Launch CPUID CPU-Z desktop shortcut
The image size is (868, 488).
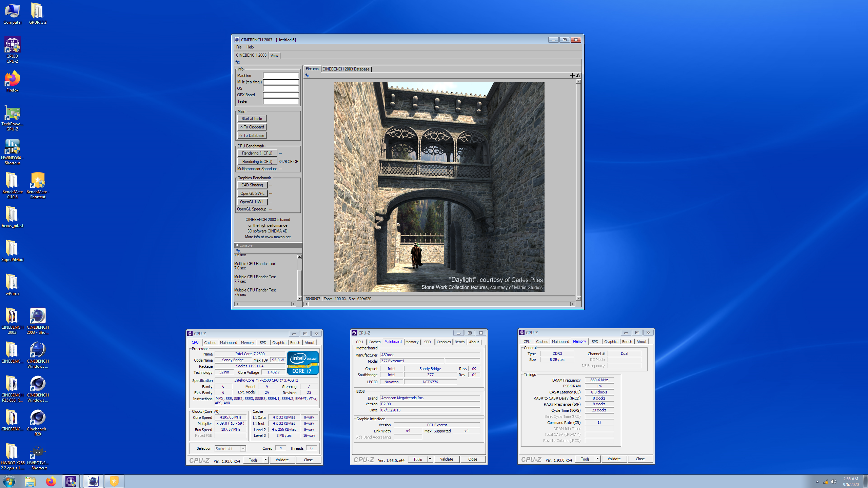point(13,50)
